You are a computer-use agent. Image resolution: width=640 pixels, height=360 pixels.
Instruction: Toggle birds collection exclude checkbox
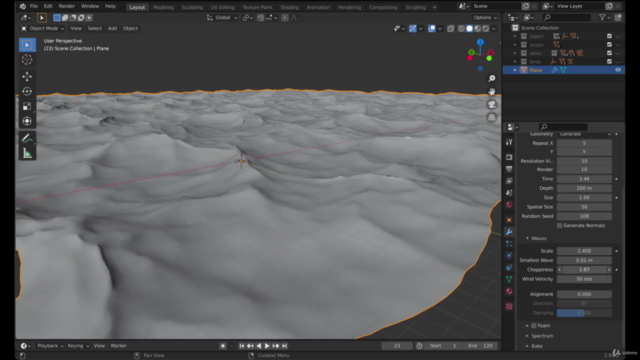[x=609, y=62]
